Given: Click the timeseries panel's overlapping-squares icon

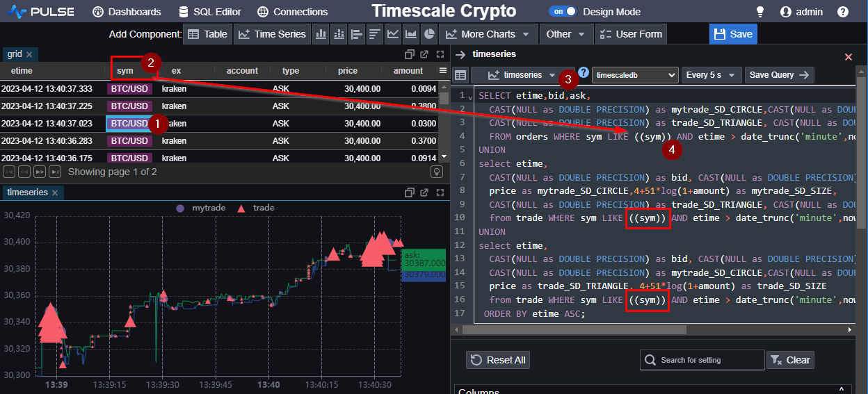Looking at the screenshot, I should coord(409,192).
